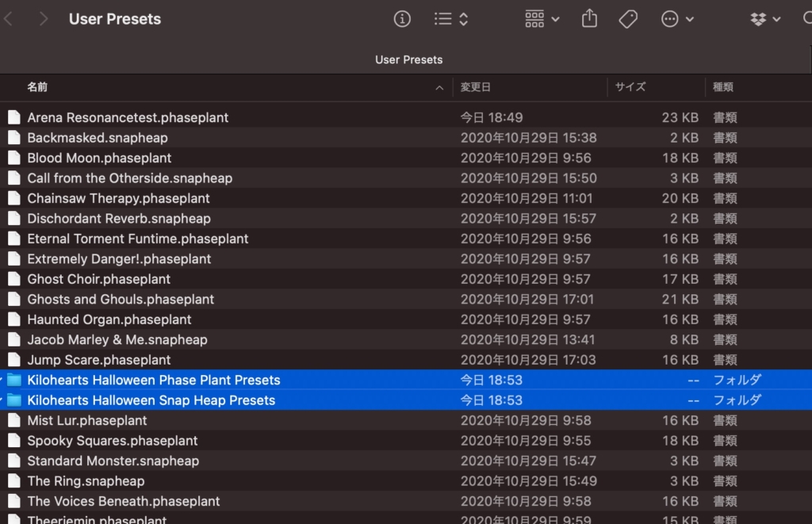Select the User Presets tab
The width and height of the screenshot is (812, 524).
coord(408,59)
